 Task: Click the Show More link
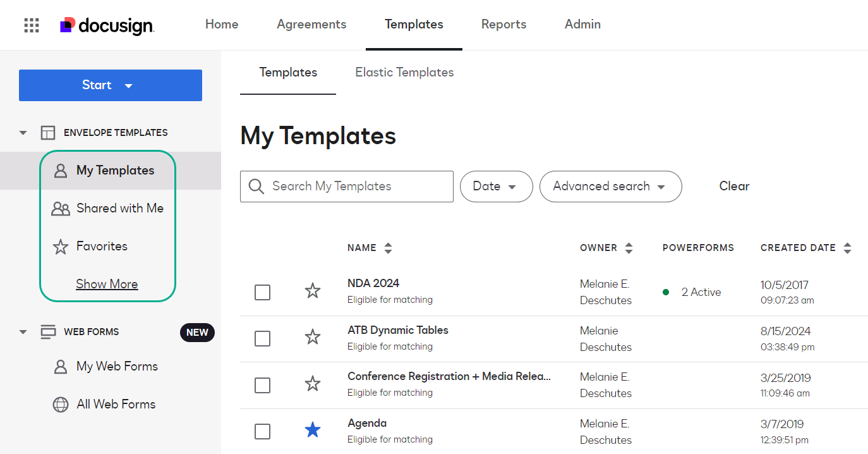(x=107, y=285)
